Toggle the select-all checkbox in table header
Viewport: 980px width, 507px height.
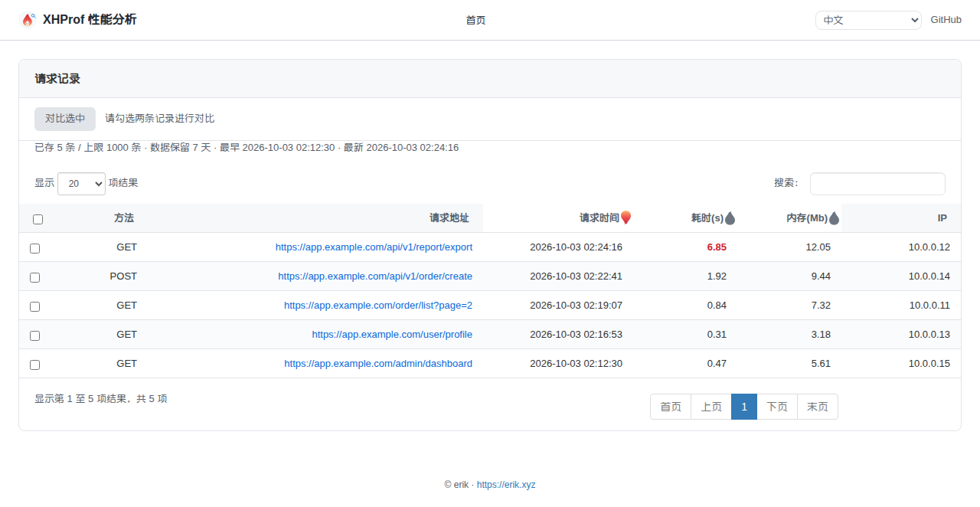(38, 219)
